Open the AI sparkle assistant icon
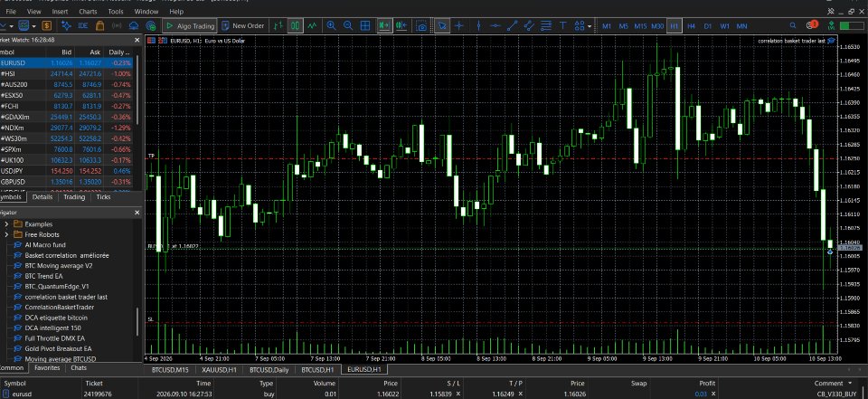This screenshot has width=868, height=399. 66,25
